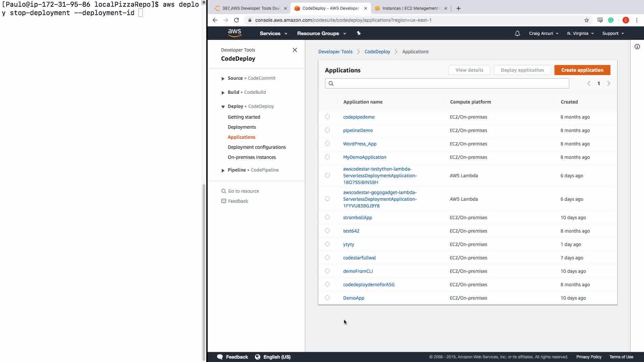644x362 pixels.
Task: Click the AWS logo home icon
Action: coord(234,33)
